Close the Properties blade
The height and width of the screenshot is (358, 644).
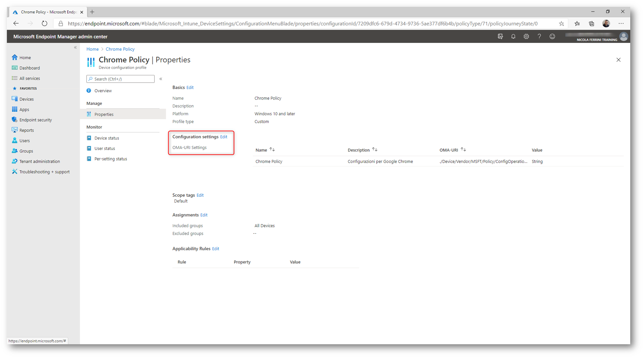[618, 60]
